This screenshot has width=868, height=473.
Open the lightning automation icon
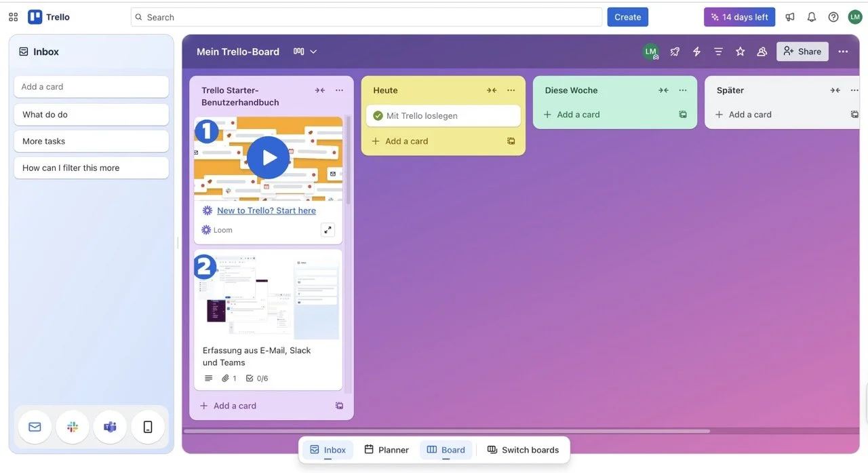pos(696,52)
